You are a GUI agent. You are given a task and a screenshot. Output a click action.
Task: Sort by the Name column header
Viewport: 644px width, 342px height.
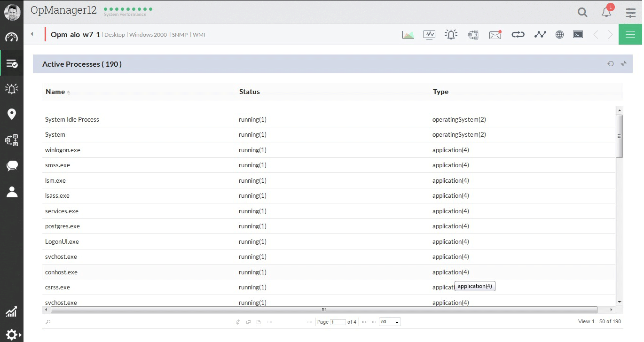[x=55, y=92]
